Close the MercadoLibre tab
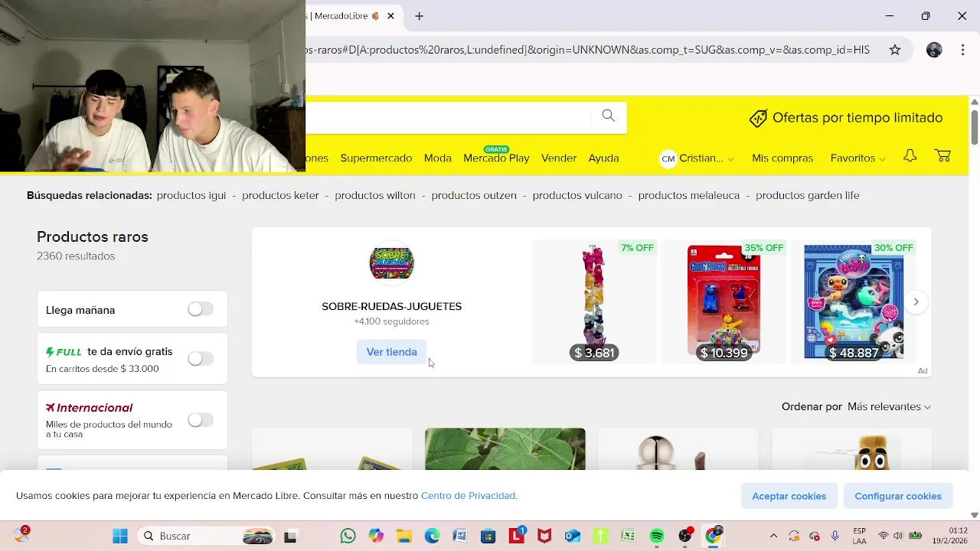 (x=391, y=16)
